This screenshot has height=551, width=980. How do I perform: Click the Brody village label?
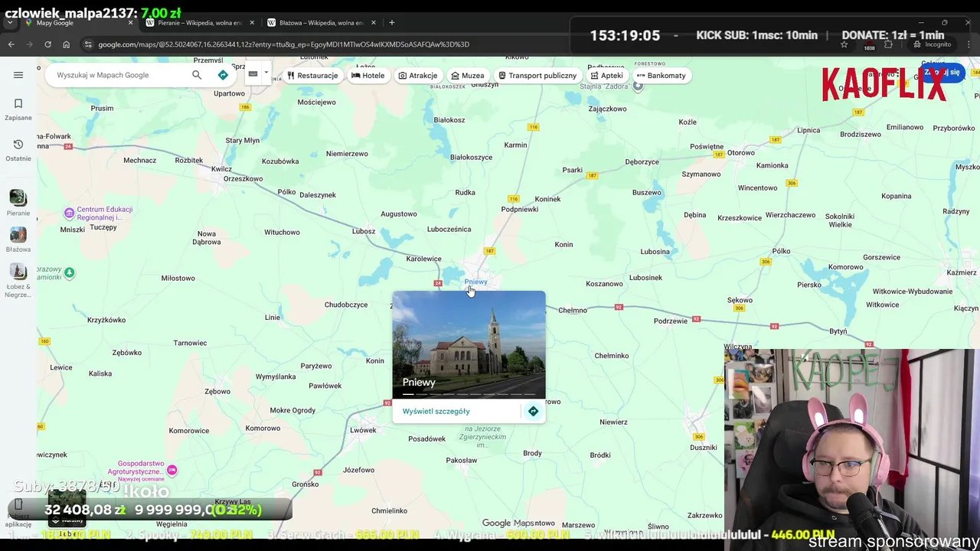tap(532, 454)
